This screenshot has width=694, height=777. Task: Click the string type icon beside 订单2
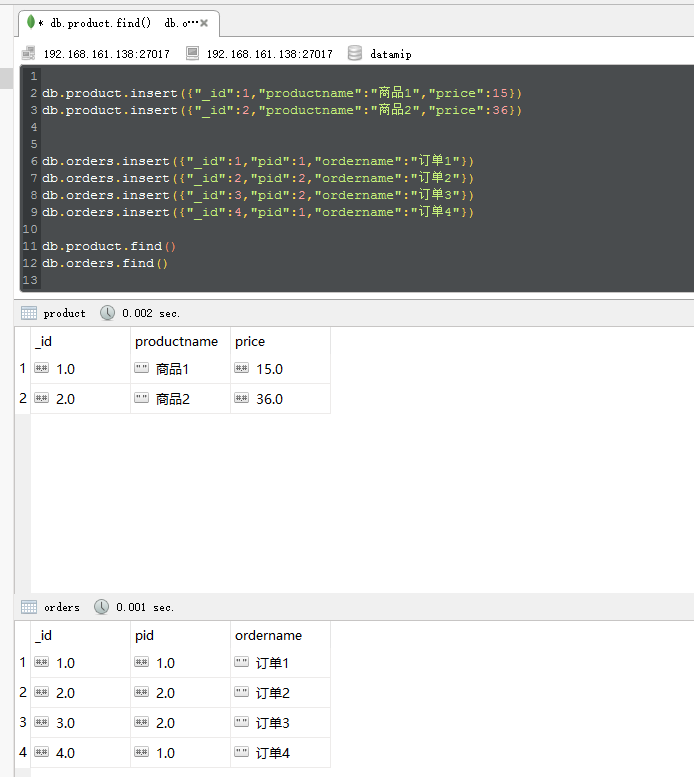click(x=241, y=691)
